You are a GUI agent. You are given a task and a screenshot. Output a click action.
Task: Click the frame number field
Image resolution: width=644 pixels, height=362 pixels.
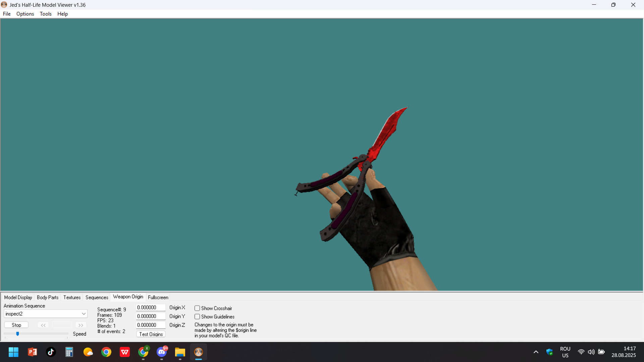[x=62, y=325]
